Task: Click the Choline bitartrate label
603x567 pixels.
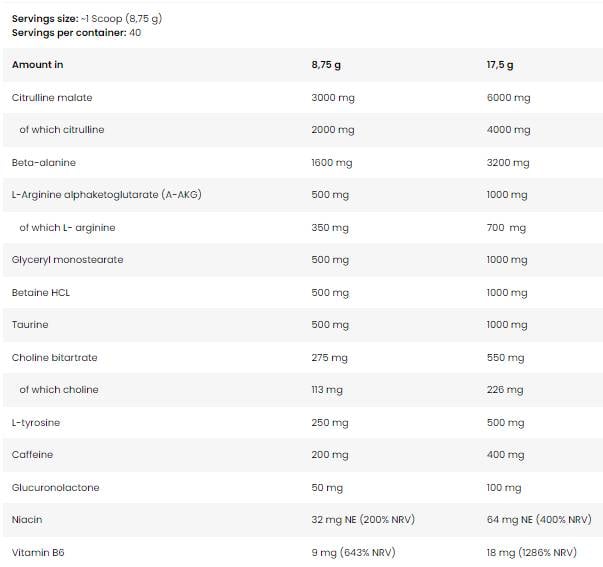Action: point(54,358)
